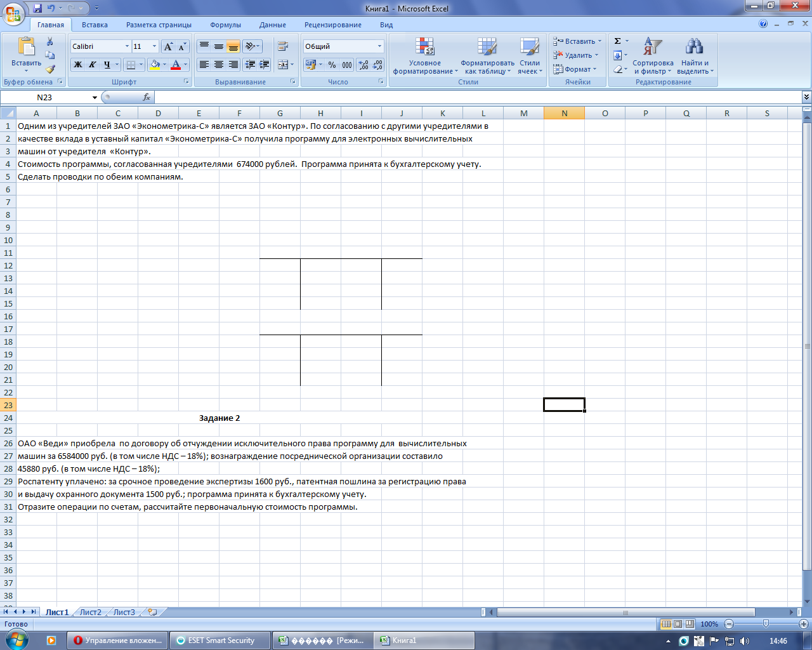
Task: Expand the number format dropdown (Общий)
Action: tap(380, 46)
